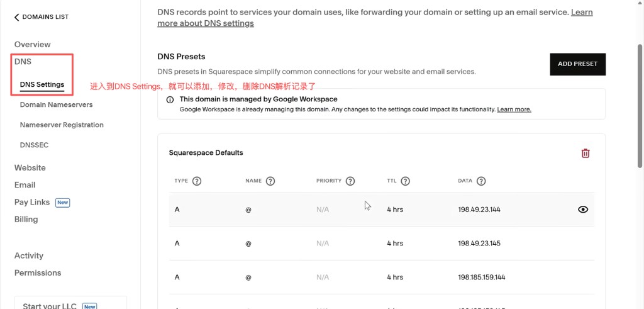Open the Permissions section
This screenshot has width=644, height=309.
pyautogui.click(x=38, y=273)
